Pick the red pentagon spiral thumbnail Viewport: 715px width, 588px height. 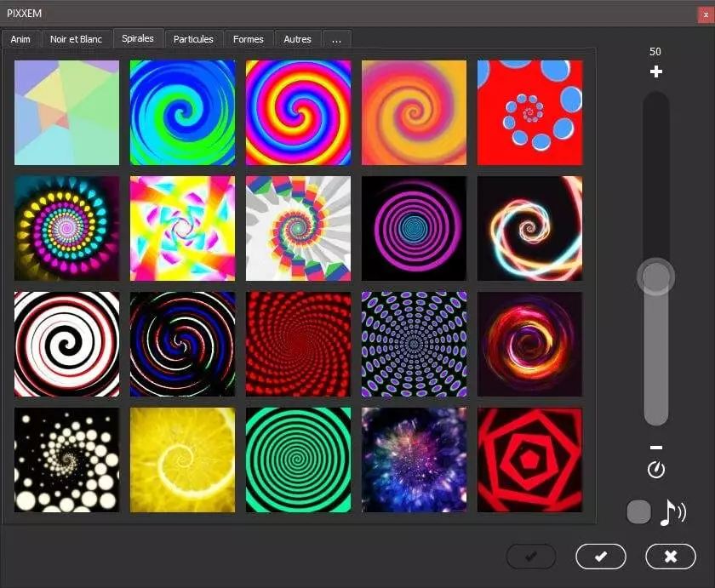[529, 460]
